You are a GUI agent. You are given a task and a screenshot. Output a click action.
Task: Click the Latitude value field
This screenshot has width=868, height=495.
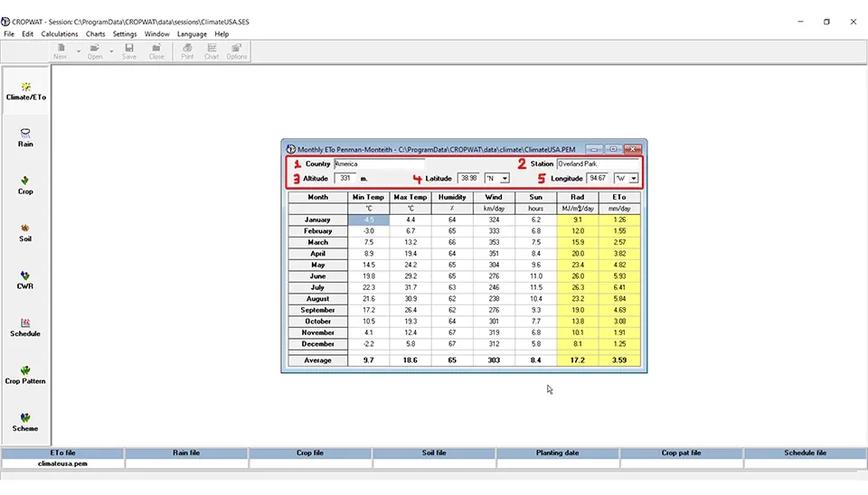pos(469,178)
